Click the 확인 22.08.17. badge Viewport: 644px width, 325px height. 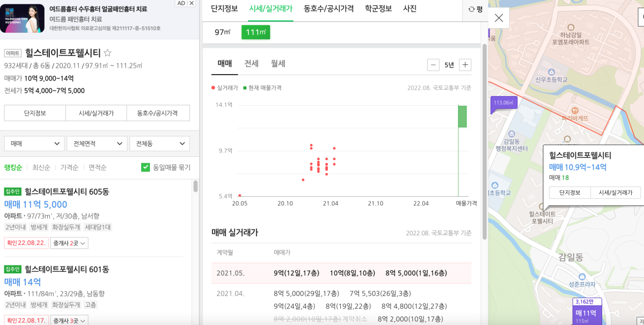click(26, 321)
